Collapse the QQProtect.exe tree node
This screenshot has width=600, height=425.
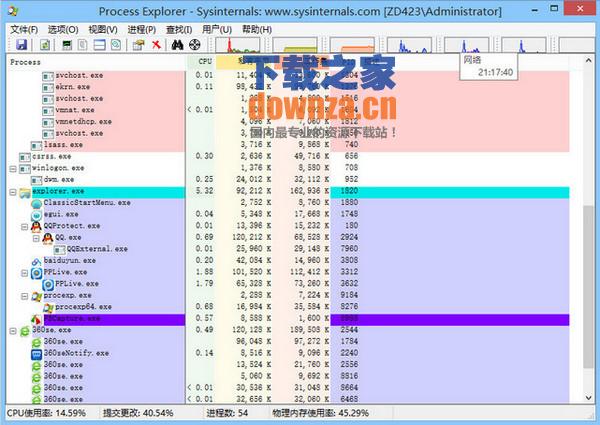point(24,226)
